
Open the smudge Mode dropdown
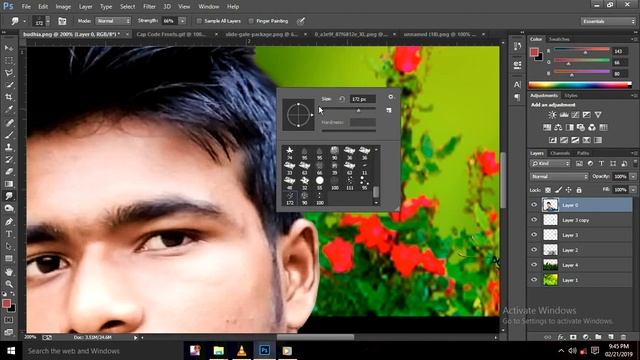(113, 21)
